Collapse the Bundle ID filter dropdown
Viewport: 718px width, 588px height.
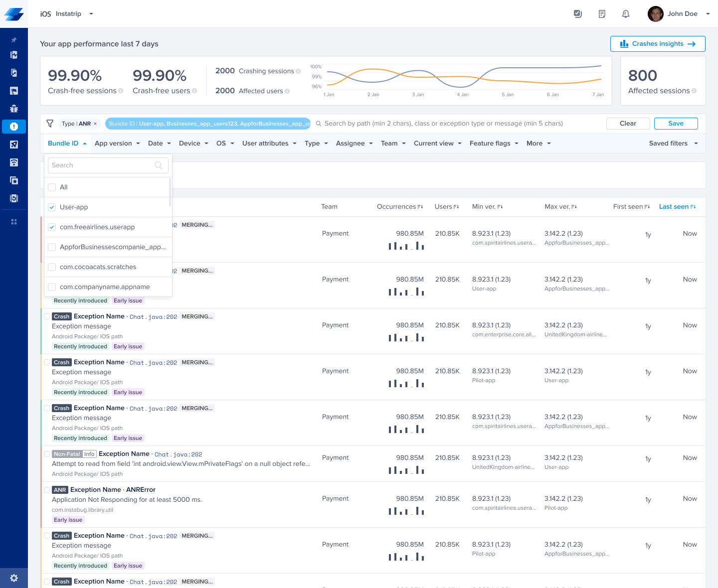pos(67,144)
